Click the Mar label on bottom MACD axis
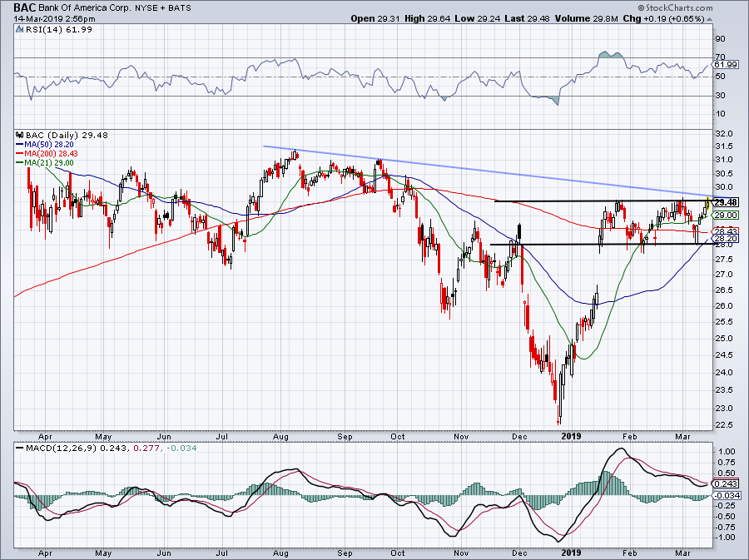 (x=683, y=553)
